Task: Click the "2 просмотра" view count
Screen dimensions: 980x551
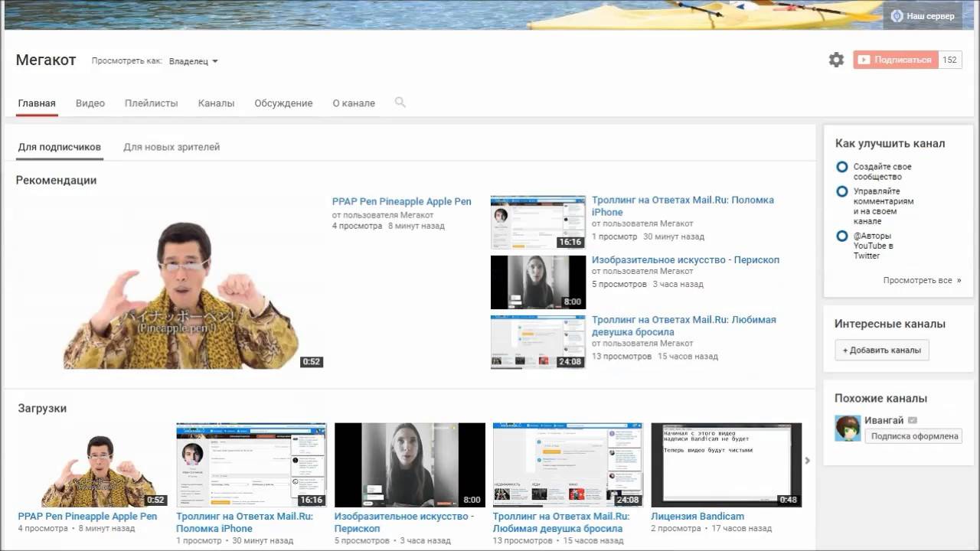Action: [x=677, y=529]
